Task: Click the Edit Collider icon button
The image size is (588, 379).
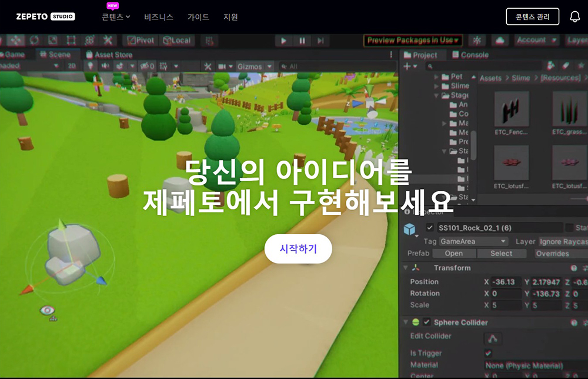Action: [x=493, y=338]
